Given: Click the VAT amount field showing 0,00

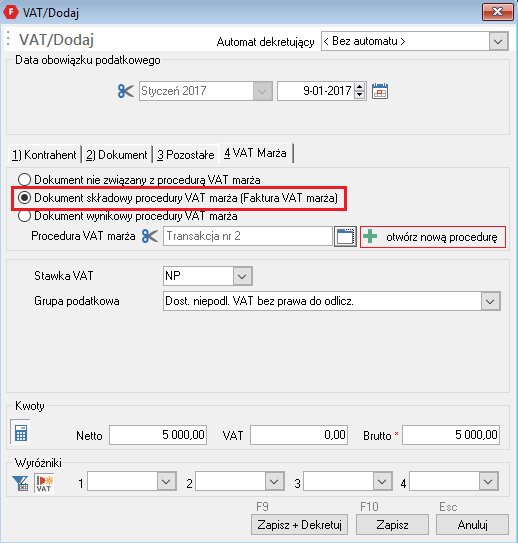Looking at the screenshot, I should pyautogui.click(x=299, y=435).
